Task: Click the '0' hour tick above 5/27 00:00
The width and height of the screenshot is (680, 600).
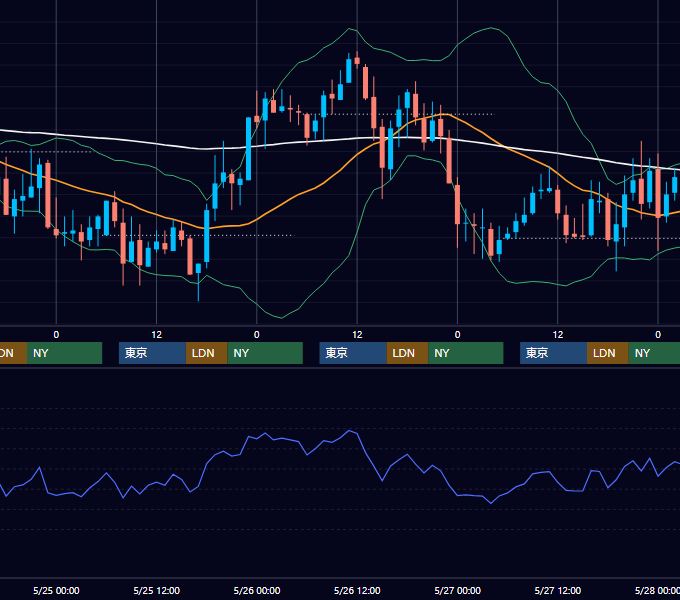Action: pos(458,335)
